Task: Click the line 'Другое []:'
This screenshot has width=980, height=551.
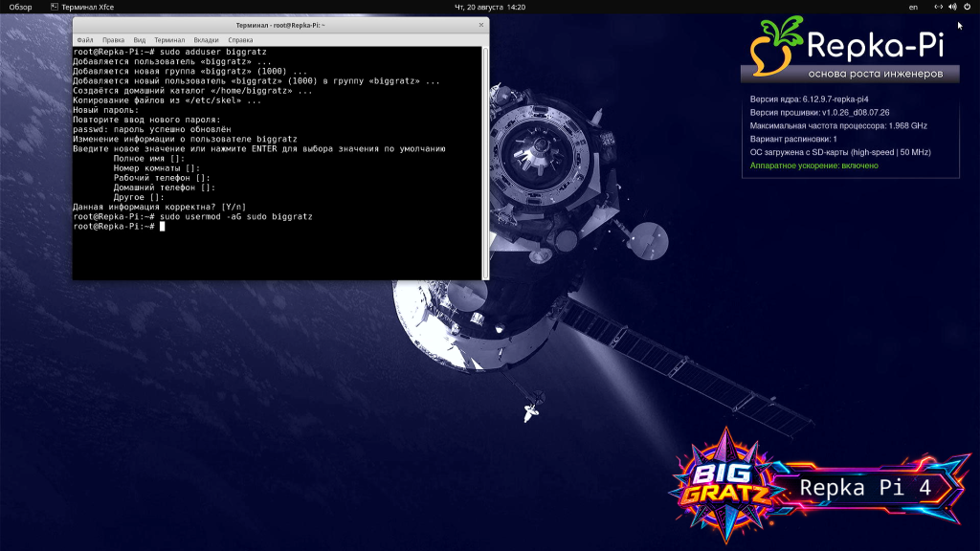Action: pos(139,197)
